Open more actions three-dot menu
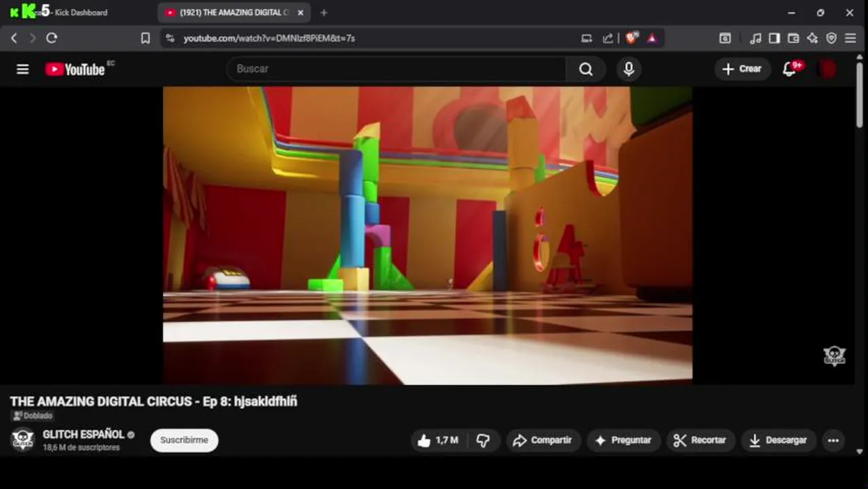Viewport: 868px width, 489px height. (x=833, y=440)
